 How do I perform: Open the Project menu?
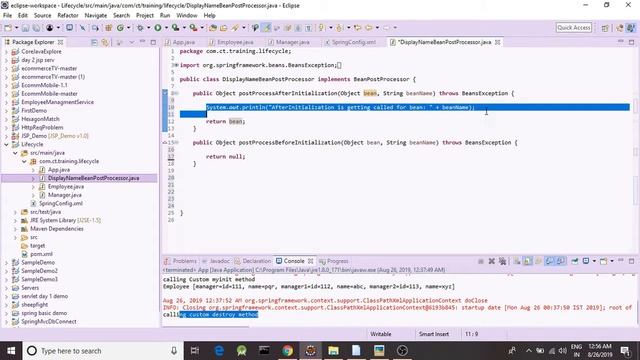(144, 16)
